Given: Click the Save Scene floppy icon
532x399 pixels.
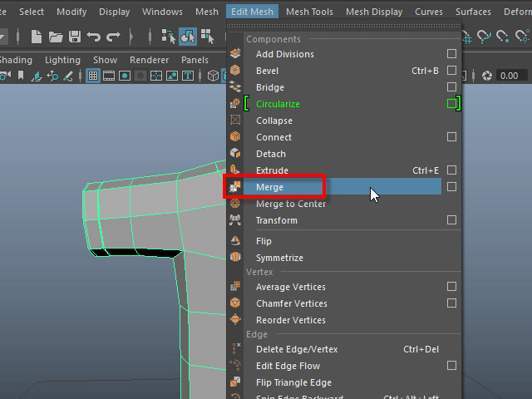Looking at the screenshot, I should click(74, 37).
